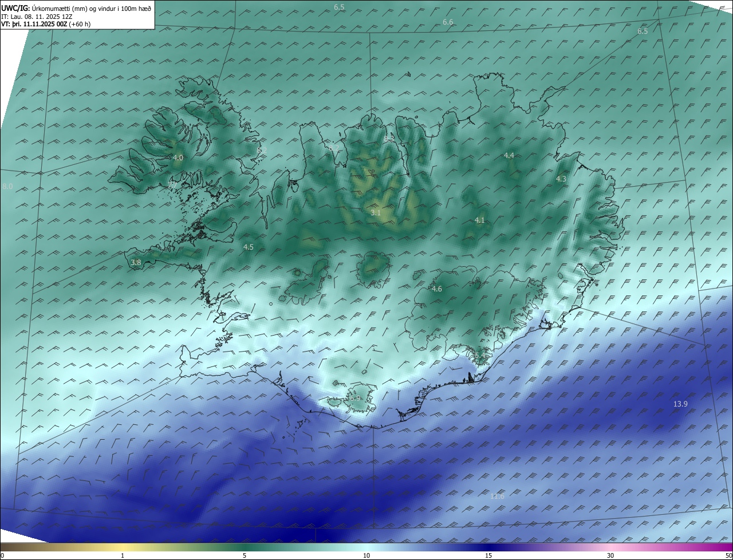
Task: Click the 4.0 value on the Westfjords
Action: pos(178,157)
